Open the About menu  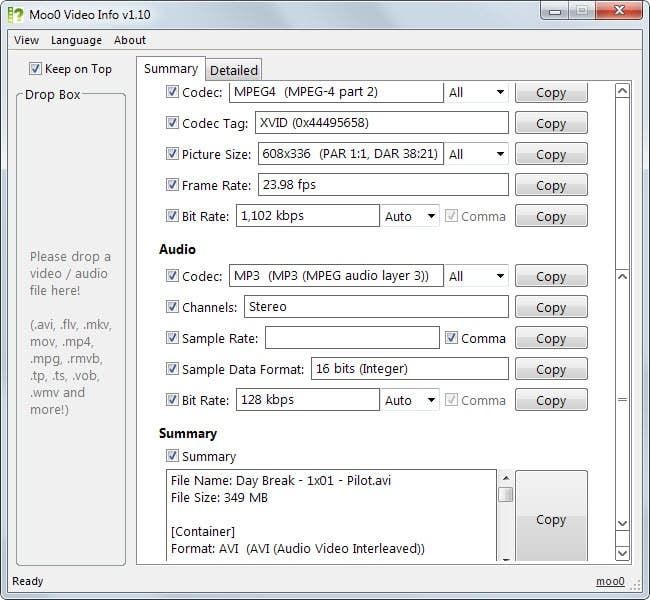click(x=130, y=40)
